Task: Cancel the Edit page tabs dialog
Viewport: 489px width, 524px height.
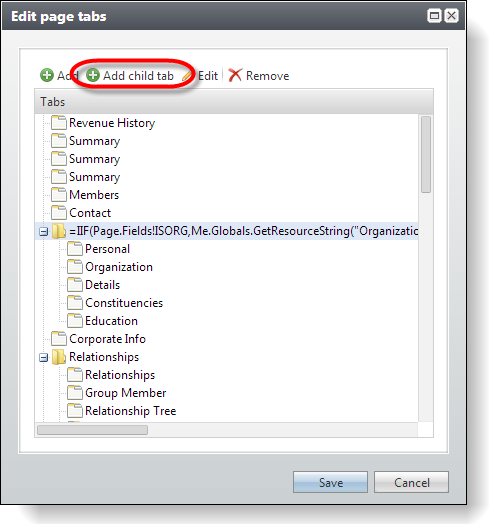Action: 411,482
